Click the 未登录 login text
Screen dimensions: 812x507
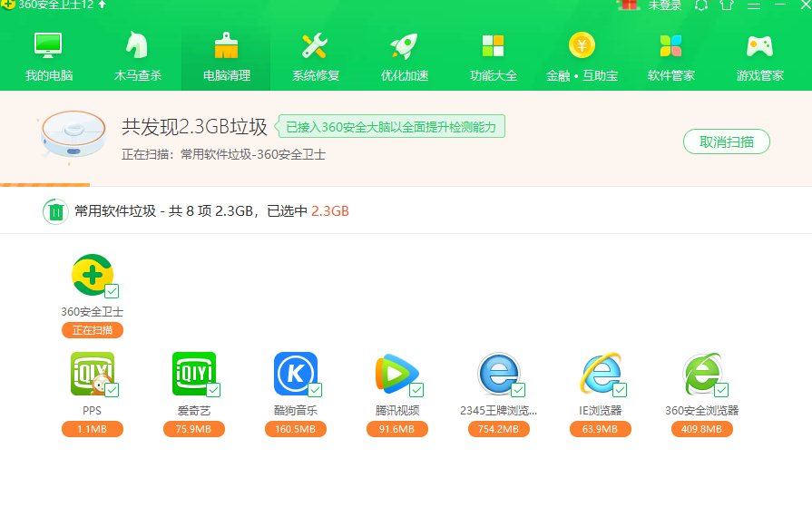point(665,5)
